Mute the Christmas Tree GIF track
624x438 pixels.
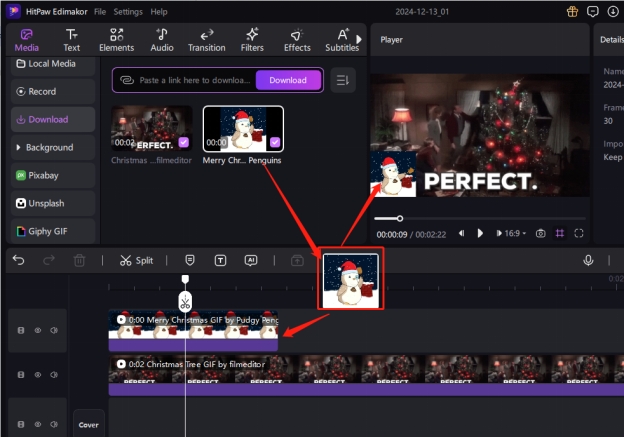coord(53,373)
